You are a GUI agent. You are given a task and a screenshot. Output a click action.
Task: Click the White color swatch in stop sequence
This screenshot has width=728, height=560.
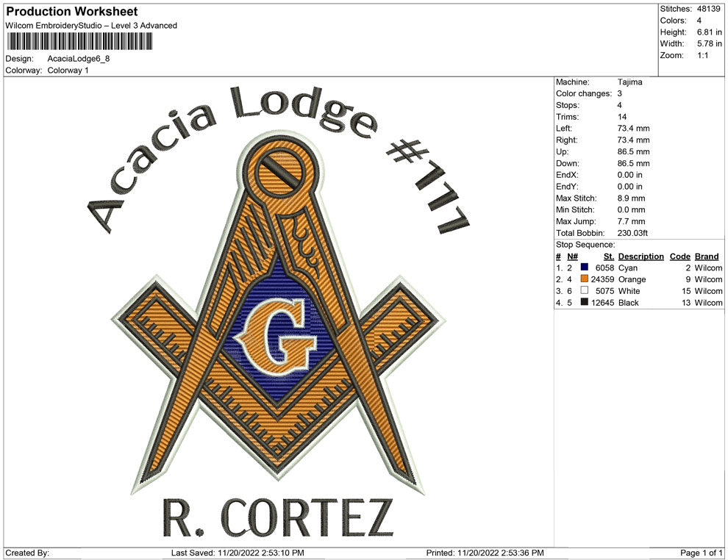585,290
